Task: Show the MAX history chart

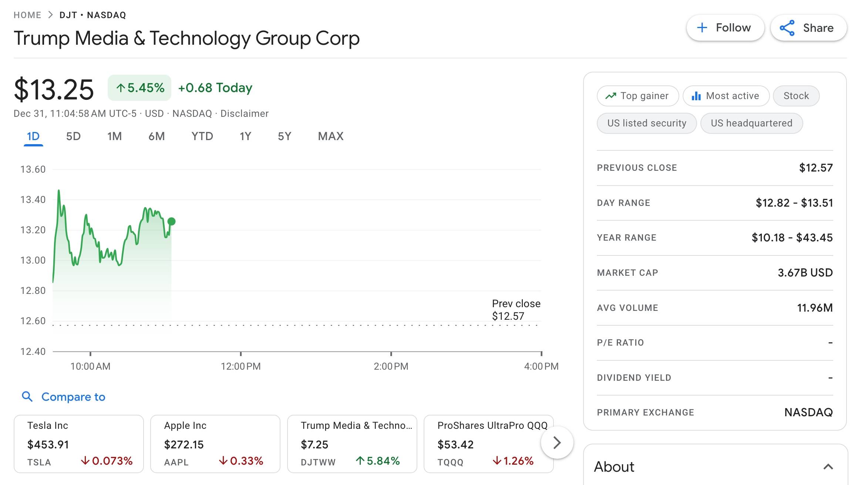Action: (x=330, y=136)
